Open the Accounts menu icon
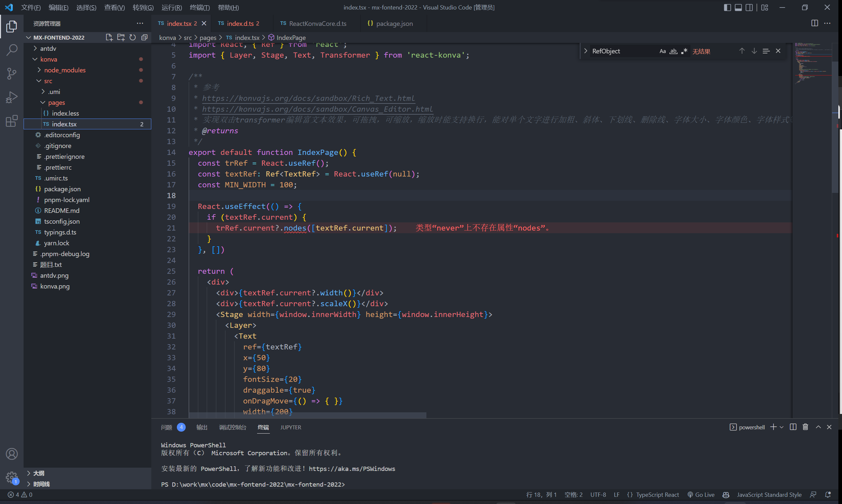This screenshot has width=842, height=504. 11,454
